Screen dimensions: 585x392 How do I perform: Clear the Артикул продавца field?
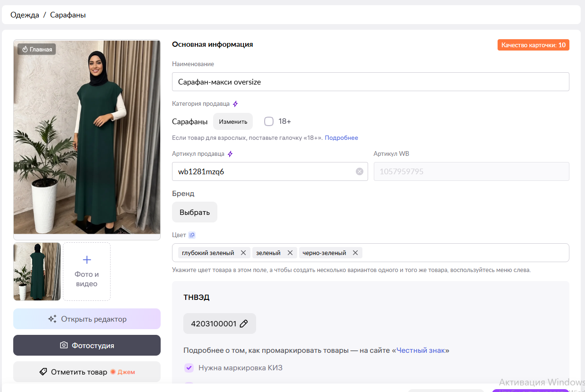tap(360, 171)
